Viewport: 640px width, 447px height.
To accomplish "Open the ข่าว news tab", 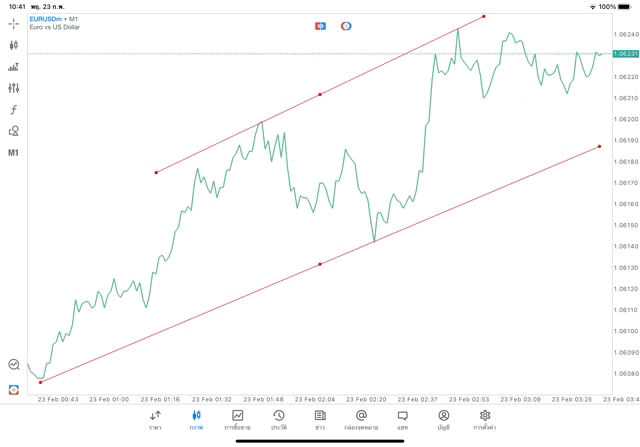I will pos(320,420).
